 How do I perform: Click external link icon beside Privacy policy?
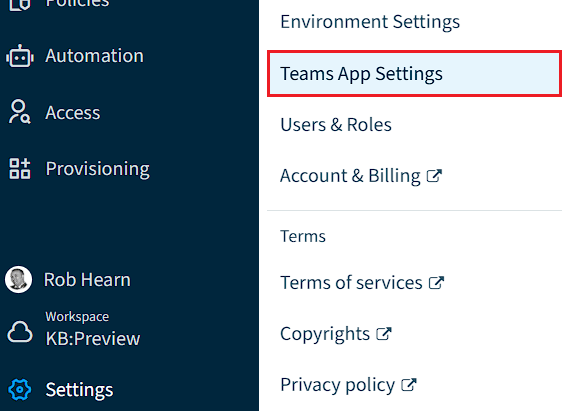click(x=409, y=385)
